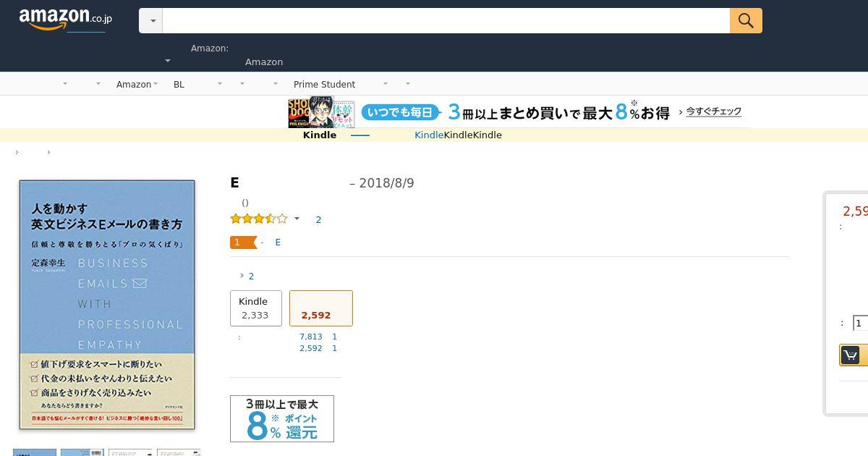Click the 8% ポイント還元 promo banner
The height and width of the screenshot is (456, 868).
[282, 418]
